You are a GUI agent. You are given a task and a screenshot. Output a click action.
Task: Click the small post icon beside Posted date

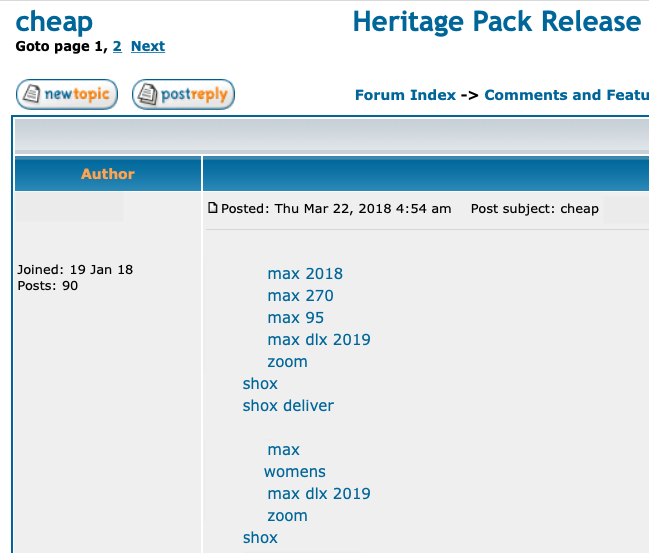(212, 208)
